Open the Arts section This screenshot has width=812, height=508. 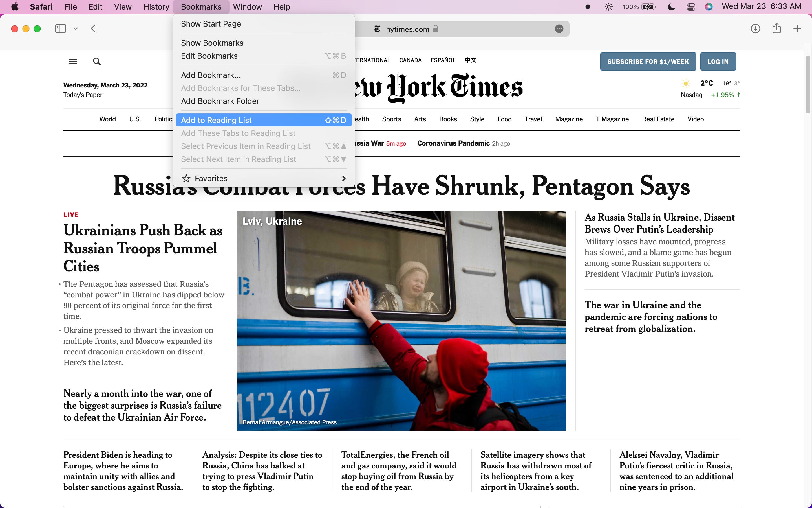420,119
